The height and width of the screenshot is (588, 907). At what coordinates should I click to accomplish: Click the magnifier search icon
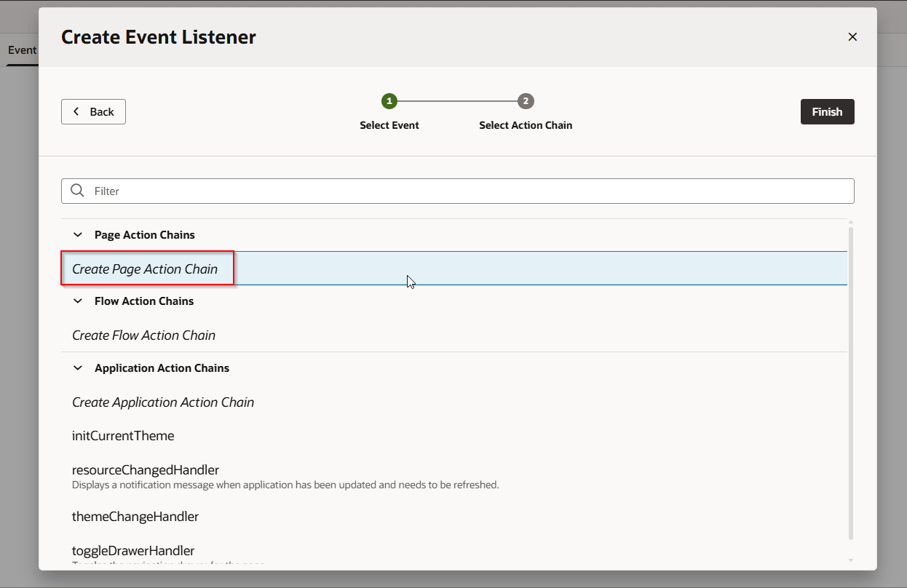[78, 191]
